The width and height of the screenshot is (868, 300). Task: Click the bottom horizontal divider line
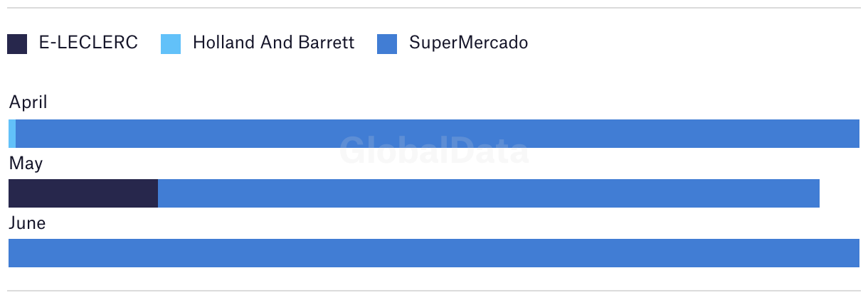(x=434, y=291)
